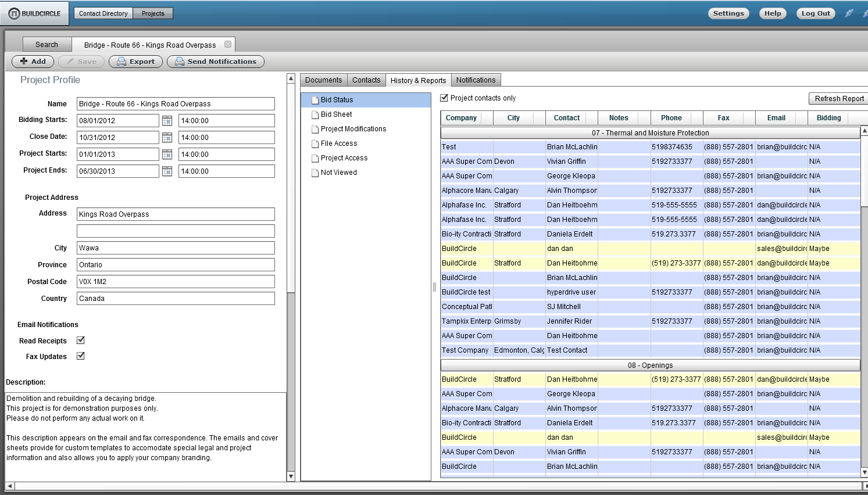Viewport: 868px width, 495px height.
Task: Export the project using the Export button
Action: pos(135,62)
